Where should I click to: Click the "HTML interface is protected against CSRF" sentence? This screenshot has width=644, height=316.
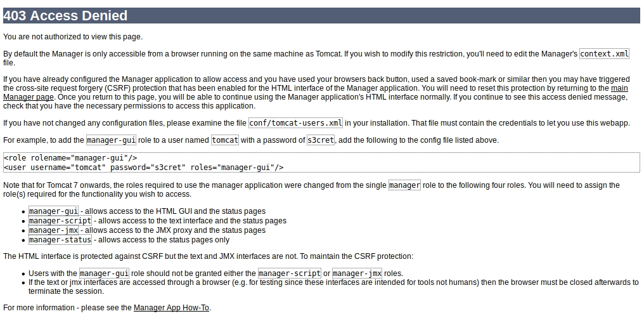point(208,256)
